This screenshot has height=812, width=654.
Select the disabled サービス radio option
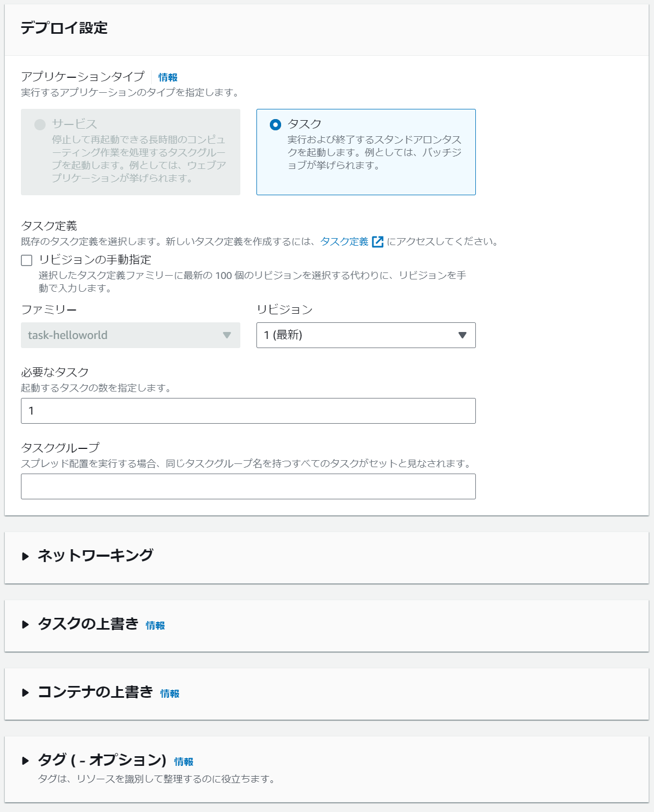coord(40,124)
